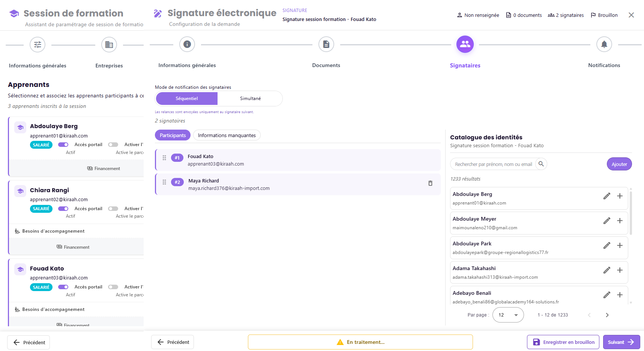644x351 pixels.
Task: Choose Simultané notification mode
Action: pyautogui.click(x=250, y=99)
